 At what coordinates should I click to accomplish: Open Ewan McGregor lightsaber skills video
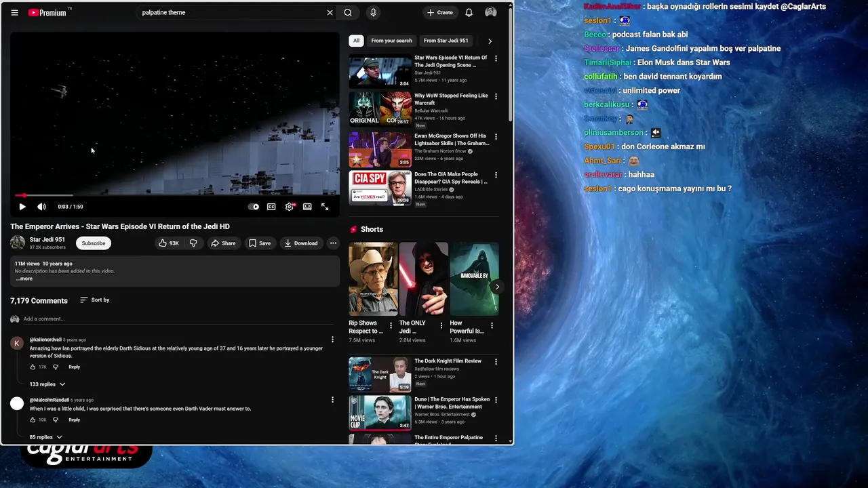(380, 149)
